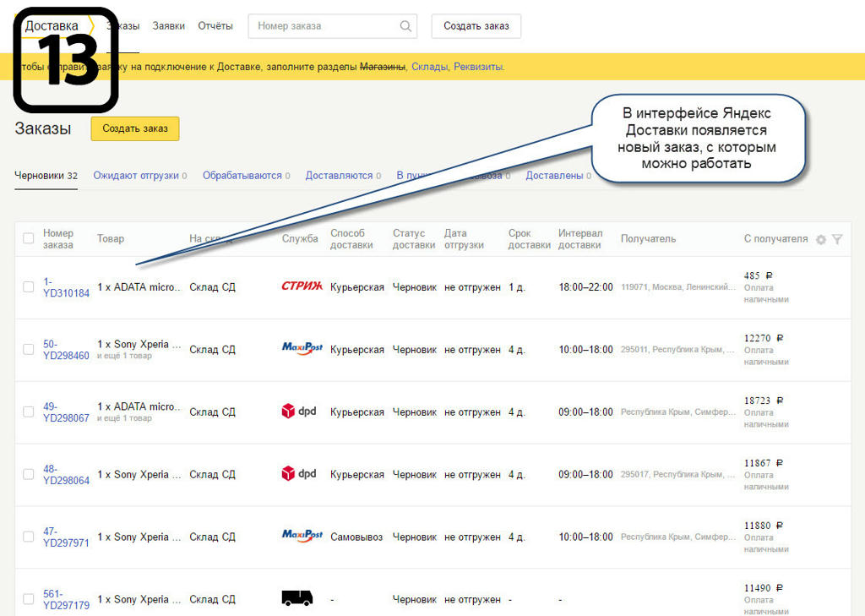Viewport: 865px width, 616px height.
Task: Click the Получатель column header
Action: [648, 238]
